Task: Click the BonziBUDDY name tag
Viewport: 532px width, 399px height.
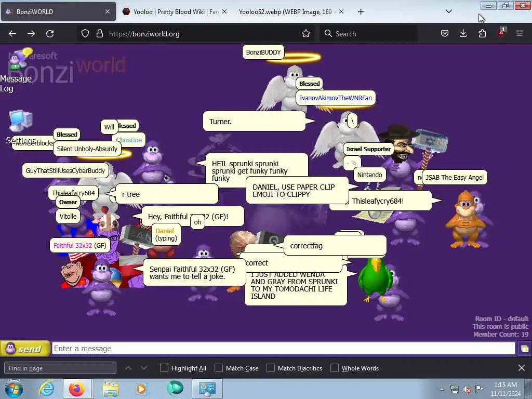Action: [x=263, y=52]
